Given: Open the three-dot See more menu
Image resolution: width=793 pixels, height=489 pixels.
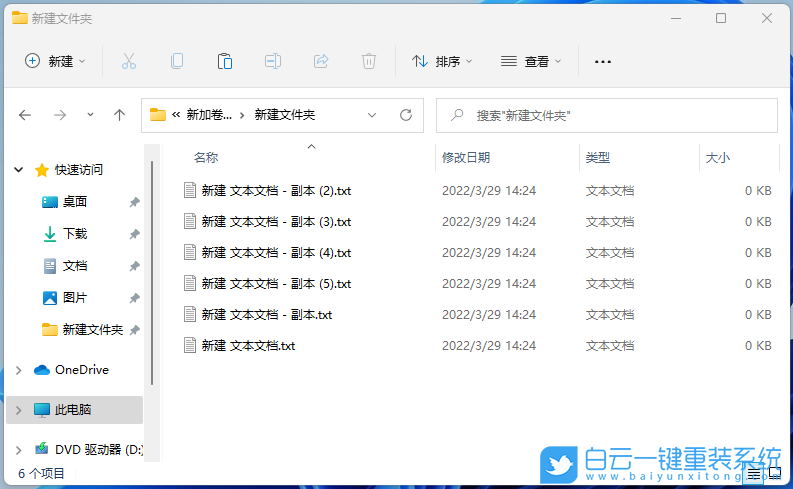Looking at the screenshot, I should (x=603, y=62).
